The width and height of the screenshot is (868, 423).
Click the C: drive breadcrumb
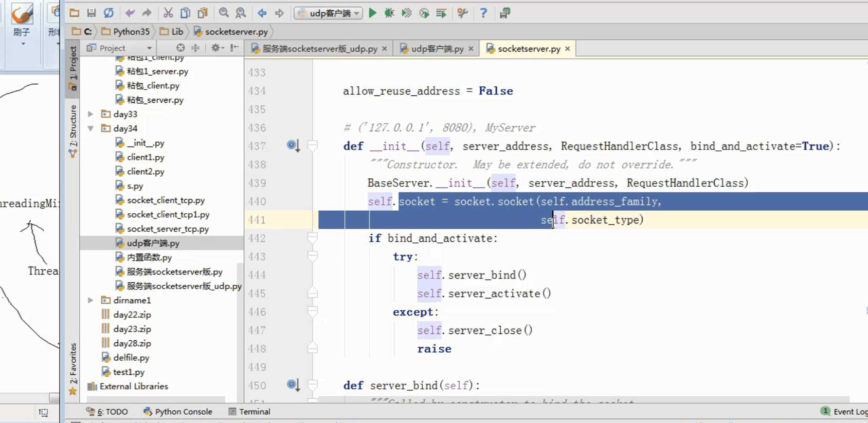[x=82, y=32]
